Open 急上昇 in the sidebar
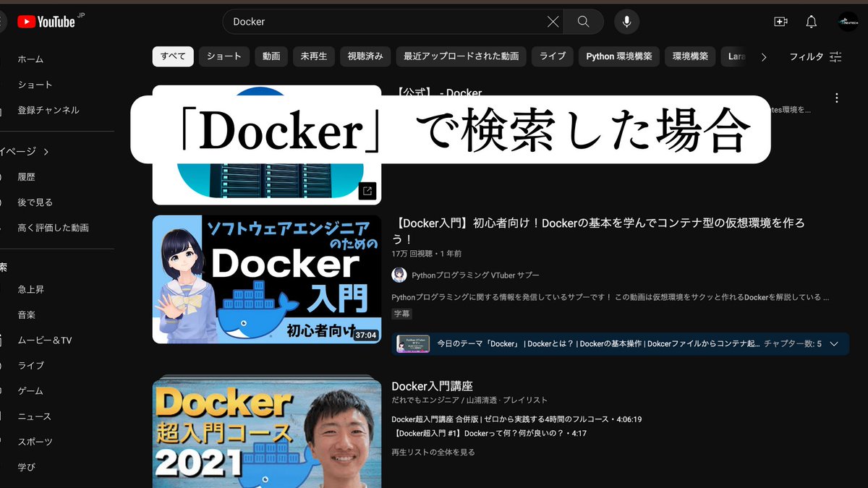 point(31,289)
